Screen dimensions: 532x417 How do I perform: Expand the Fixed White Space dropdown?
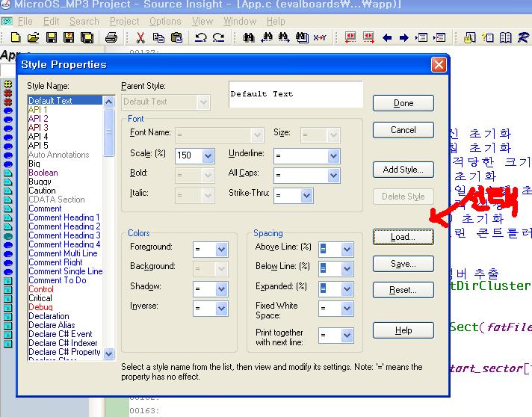[x=347, y=309]
